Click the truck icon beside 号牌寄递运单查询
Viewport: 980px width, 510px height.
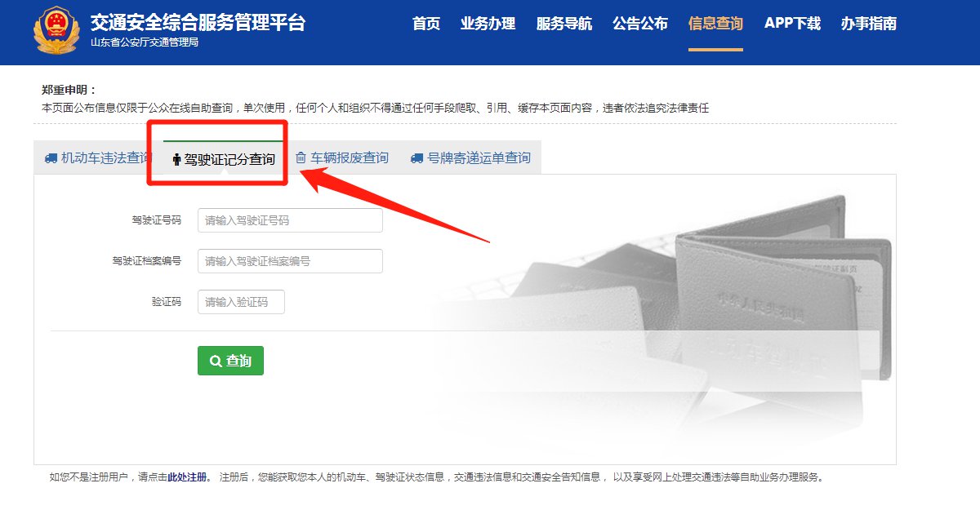417,158
